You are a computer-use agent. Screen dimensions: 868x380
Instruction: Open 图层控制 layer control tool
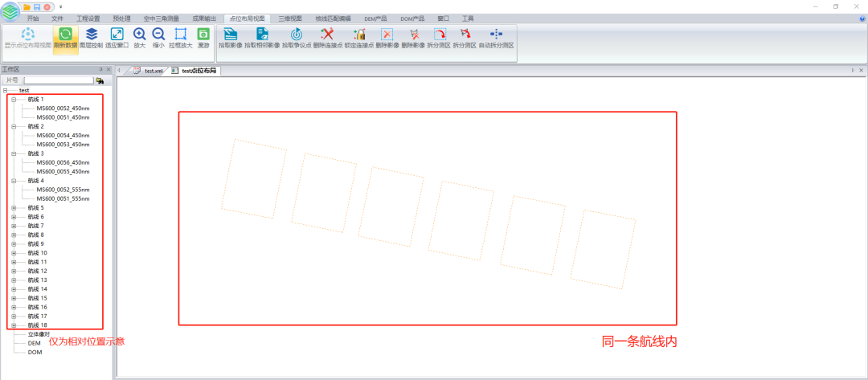point(92,37)
